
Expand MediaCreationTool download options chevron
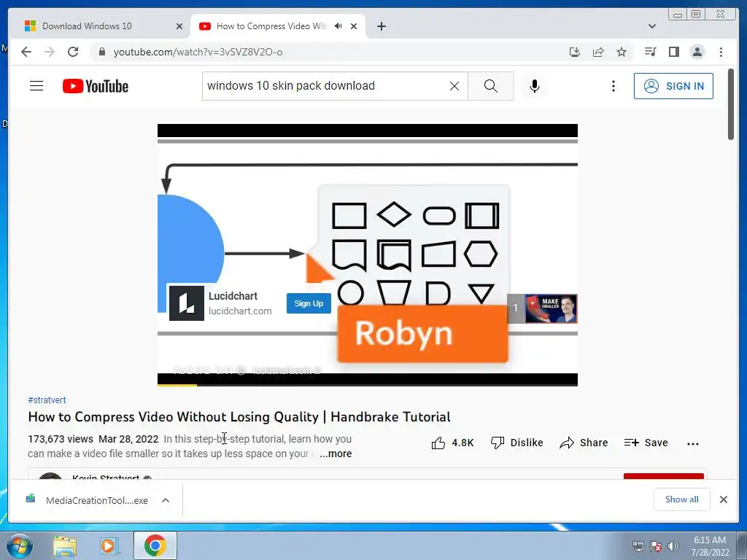pyautogui.click(x=166, y=500)
